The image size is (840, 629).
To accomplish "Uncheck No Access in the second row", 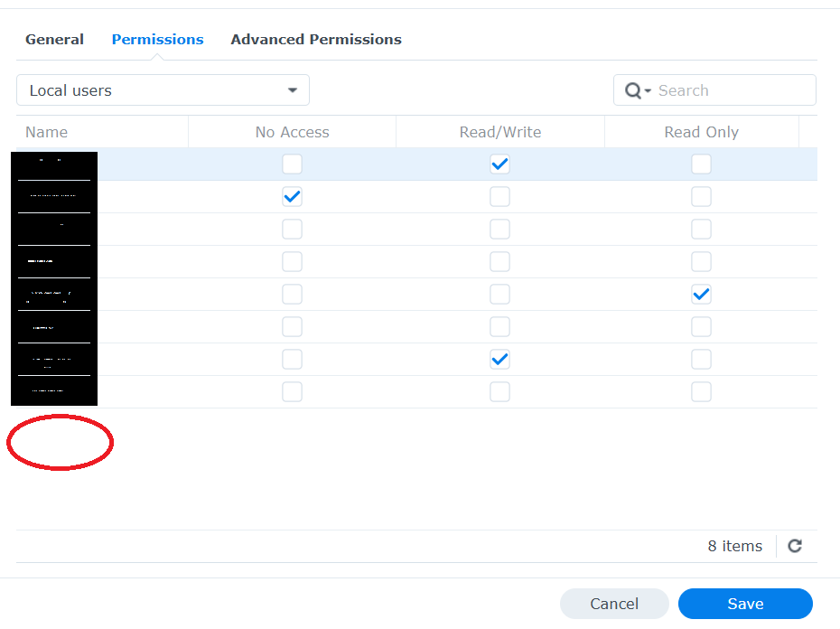I will [x=292, y=197].
